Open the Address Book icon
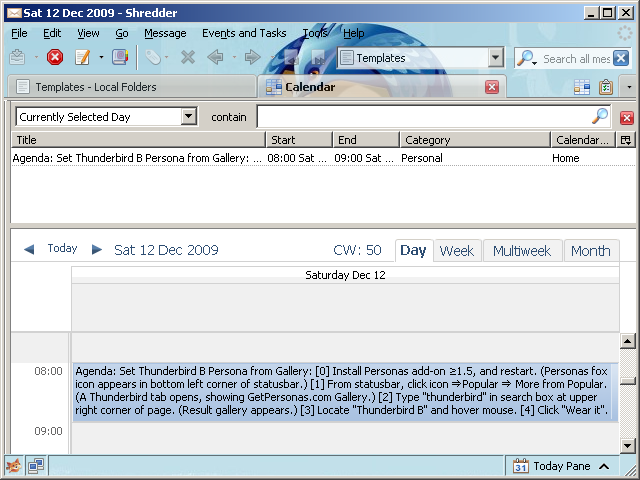This screenshot has width=640, height=480. point(120,57)
